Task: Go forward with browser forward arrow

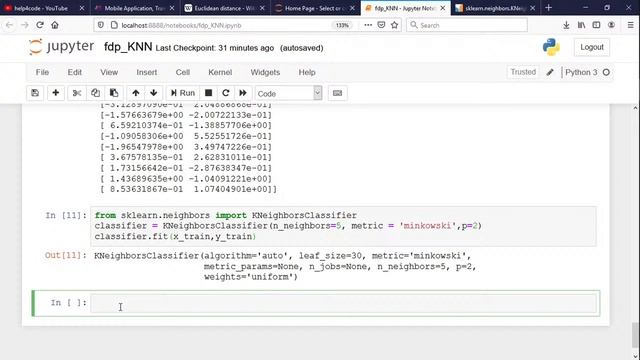Action: point(24,25)
